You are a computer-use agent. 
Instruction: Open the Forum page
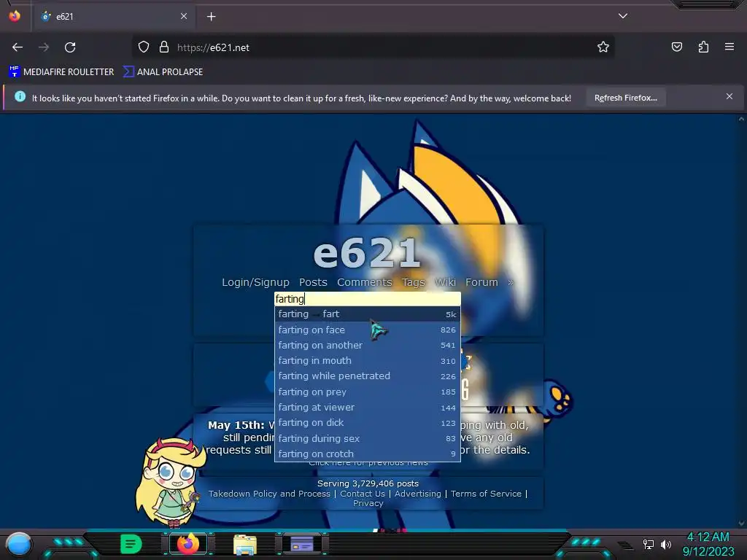481,282
